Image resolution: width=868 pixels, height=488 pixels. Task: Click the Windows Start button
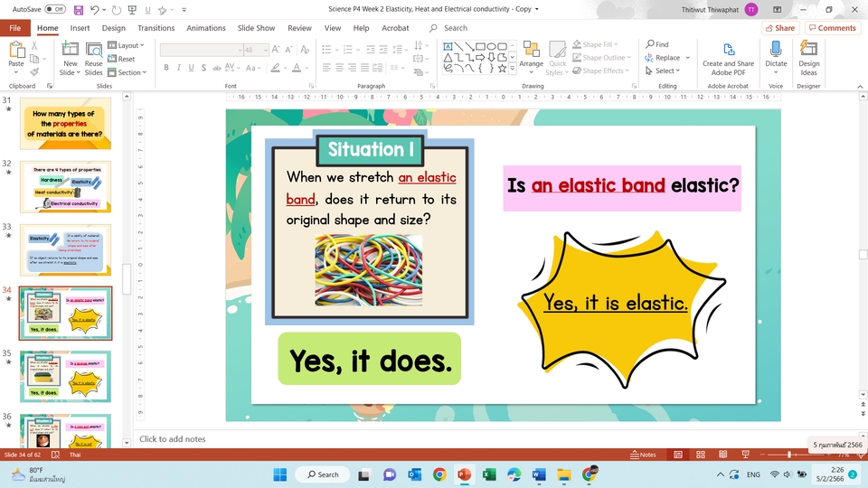(x=280, y=474)
